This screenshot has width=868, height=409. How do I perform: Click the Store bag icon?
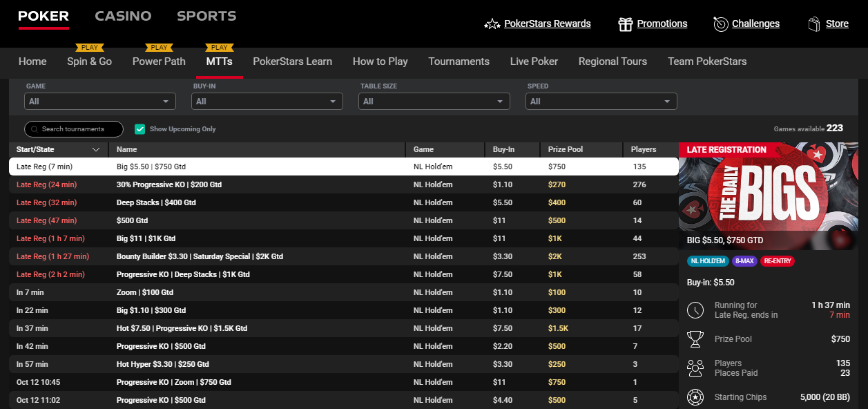pyautogui.click(x=814, y=24)
